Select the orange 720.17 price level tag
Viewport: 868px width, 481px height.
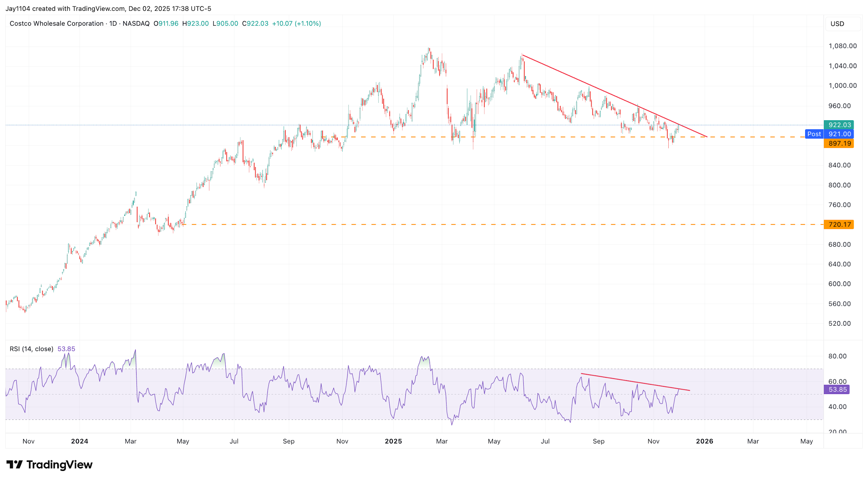[839, 225]
